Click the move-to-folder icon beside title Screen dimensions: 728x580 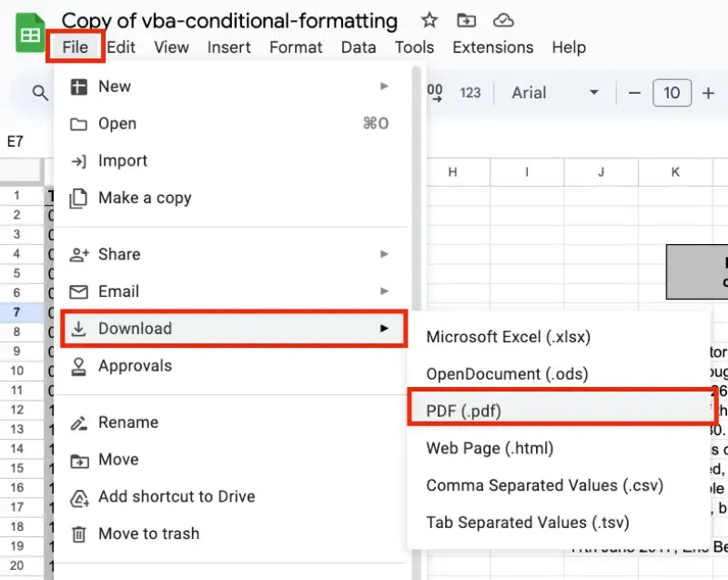[466, 20]
